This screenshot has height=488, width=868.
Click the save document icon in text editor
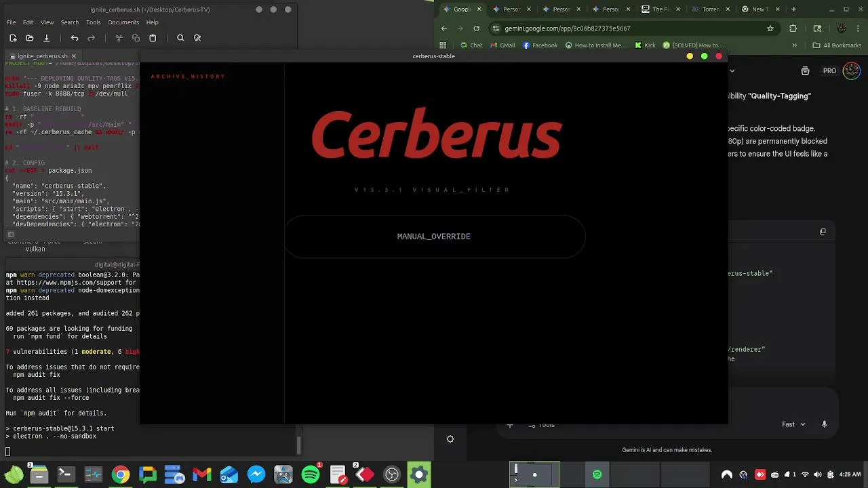coord(46,38)
